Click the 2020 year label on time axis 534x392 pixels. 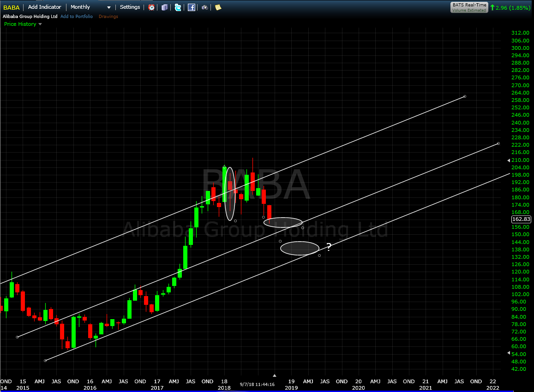[358, 388]
